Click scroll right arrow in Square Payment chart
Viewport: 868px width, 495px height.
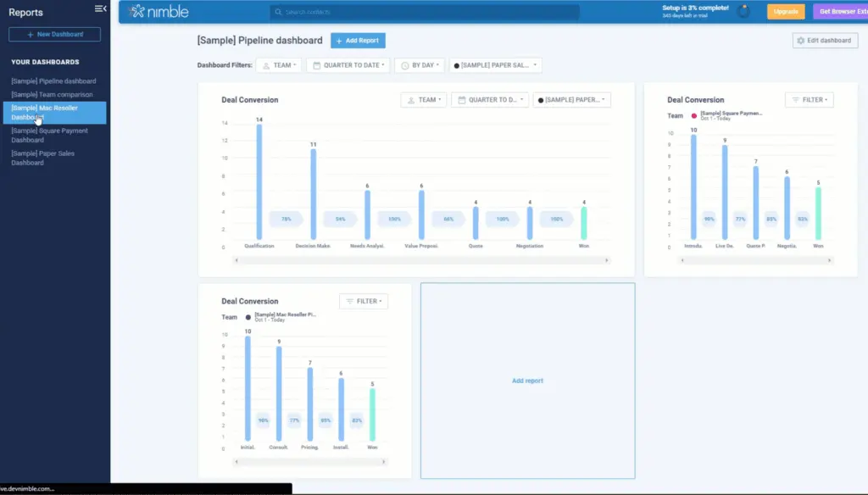(829, 260)
